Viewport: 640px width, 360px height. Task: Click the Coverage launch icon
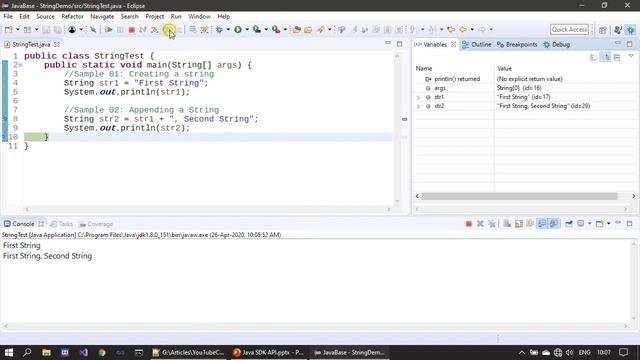click(x=256, y=29)
